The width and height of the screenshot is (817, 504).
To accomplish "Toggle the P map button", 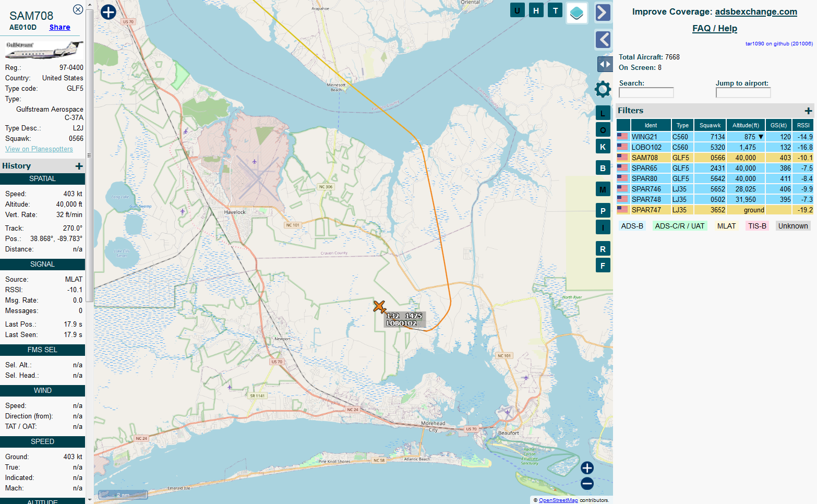I will pos(603,211).
